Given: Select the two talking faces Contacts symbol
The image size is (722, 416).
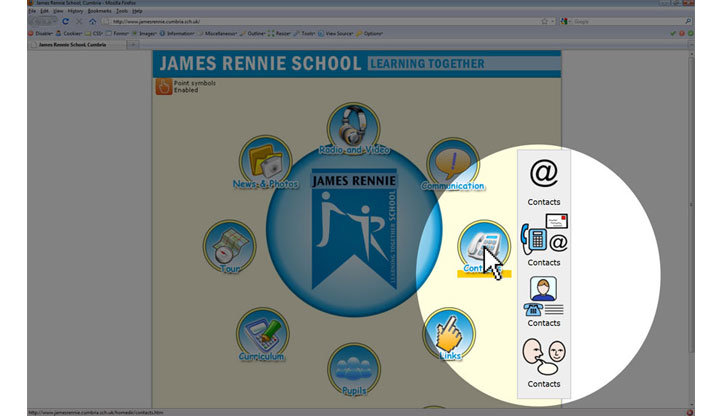Looking at the screenshot, I should [x=544, y=363].
